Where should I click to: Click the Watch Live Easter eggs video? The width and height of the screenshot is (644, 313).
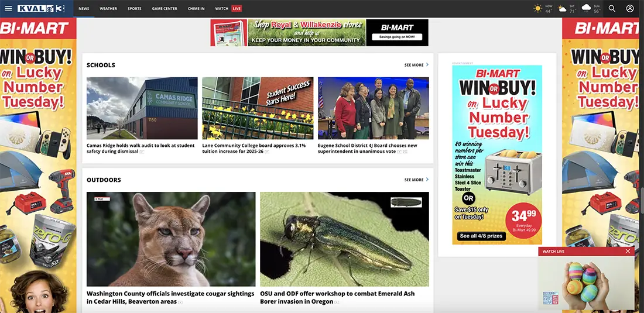tap(586, 283)
